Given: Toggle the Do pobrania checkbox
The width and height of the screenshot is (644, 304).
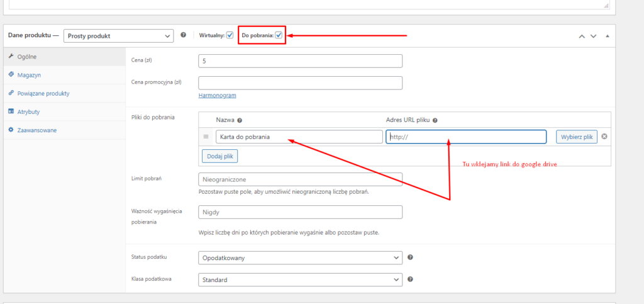Looking at the screenshot, I should (279, 35).
